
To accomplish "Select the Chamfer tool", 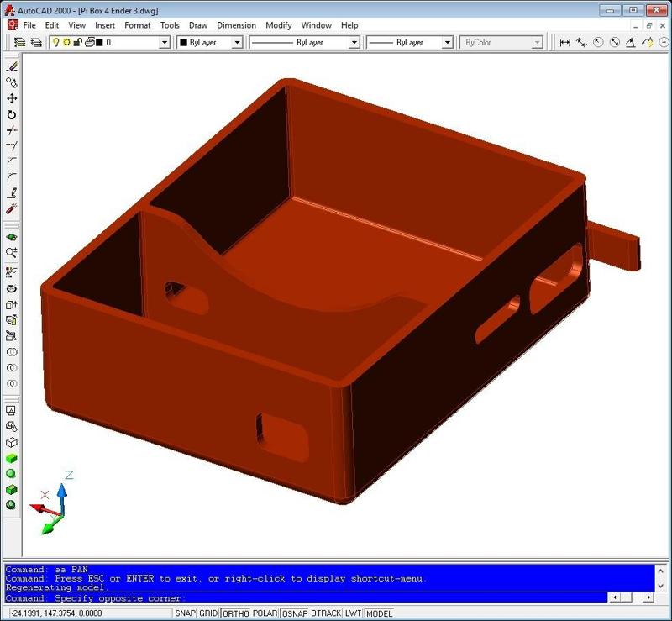I will tap(12, 161).
